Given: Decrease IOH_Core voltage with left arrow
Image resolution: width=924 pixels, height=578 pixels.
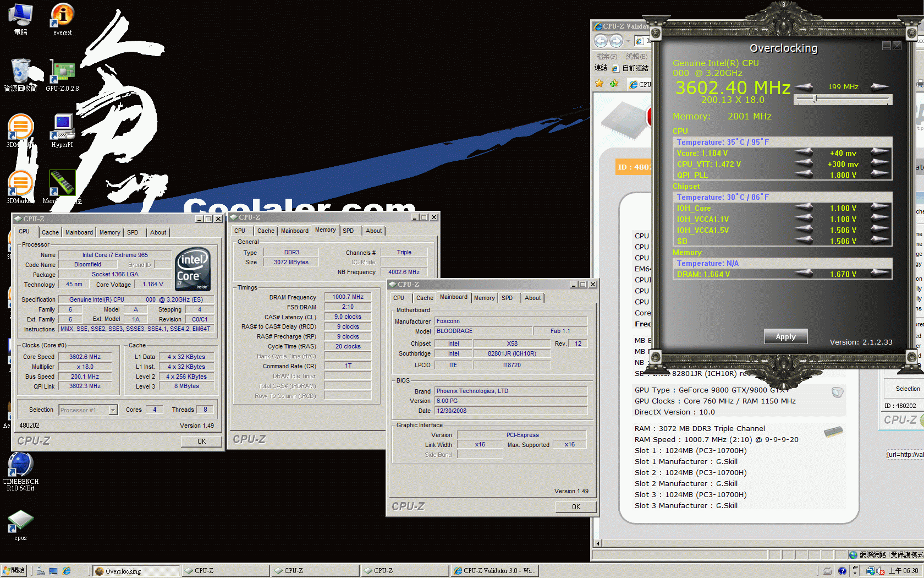Looking at the screenshot, I should 804,208.
